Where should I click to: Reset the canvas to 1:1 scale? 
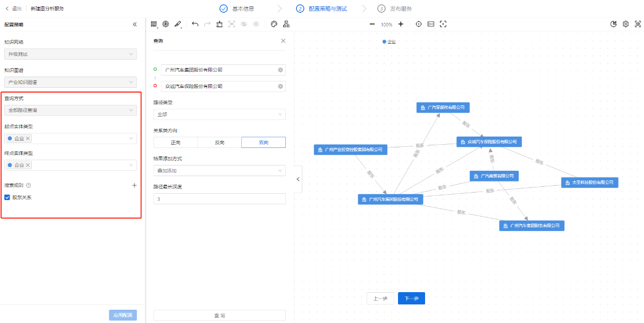[x=431, y=24]
